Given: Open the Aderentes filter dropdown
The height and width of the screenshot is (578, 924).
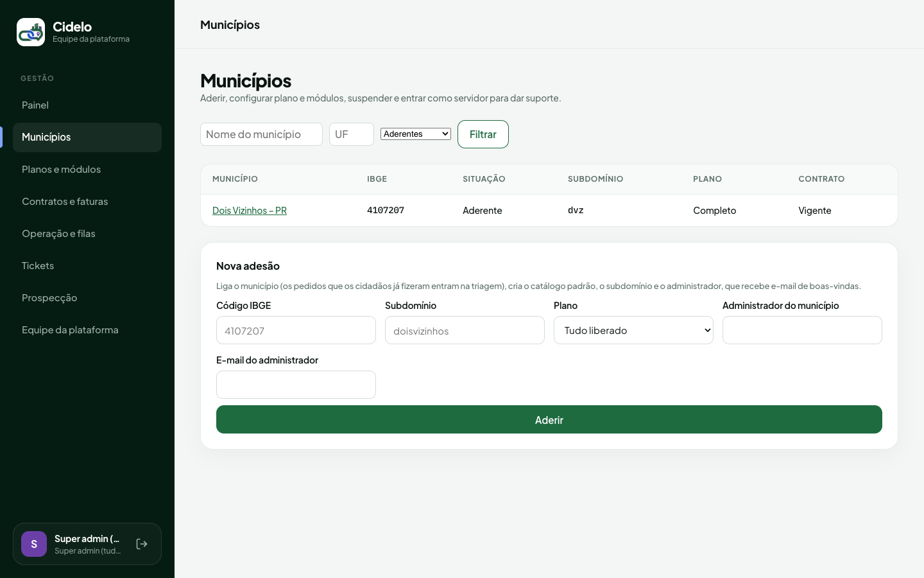Looking at the screenshot, I should point(416,134).
